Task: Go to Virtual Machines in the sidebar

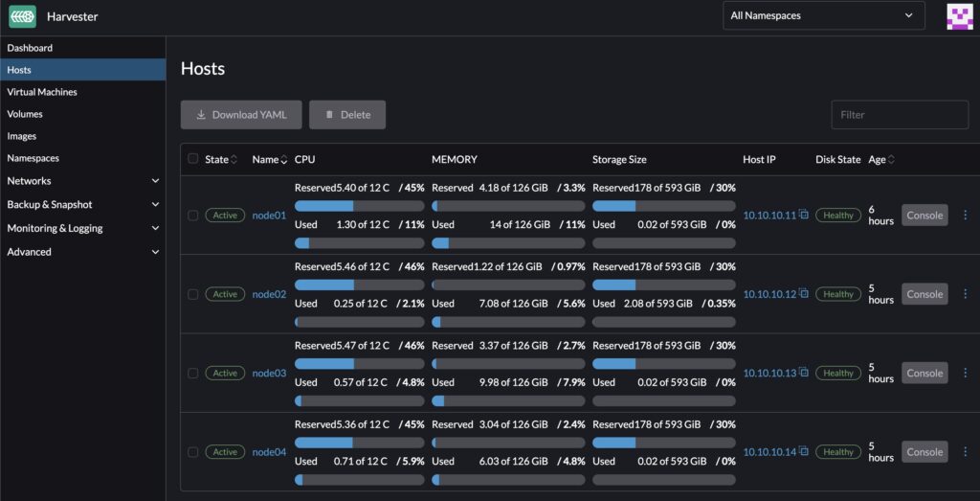Action: tap(42, 92)
